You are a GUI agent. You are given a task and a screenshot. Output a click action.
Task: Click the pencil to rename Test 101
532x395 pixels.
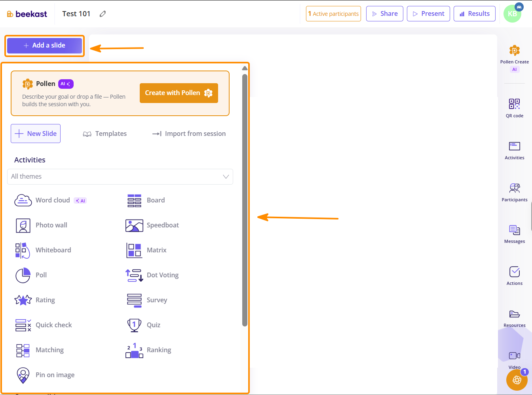(x=103, y=14)
